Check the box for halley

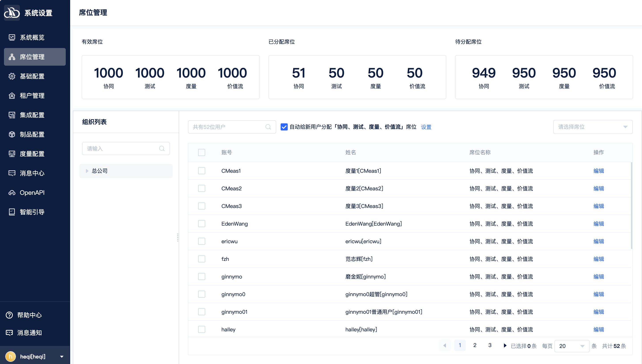click(201, 329)
